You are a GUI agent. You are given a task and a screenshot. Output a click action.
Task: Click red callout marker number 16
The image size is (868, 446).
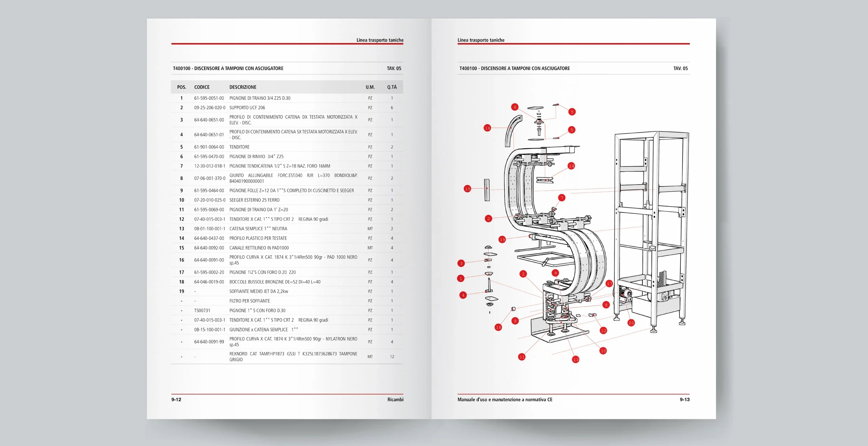pos(487,128)
